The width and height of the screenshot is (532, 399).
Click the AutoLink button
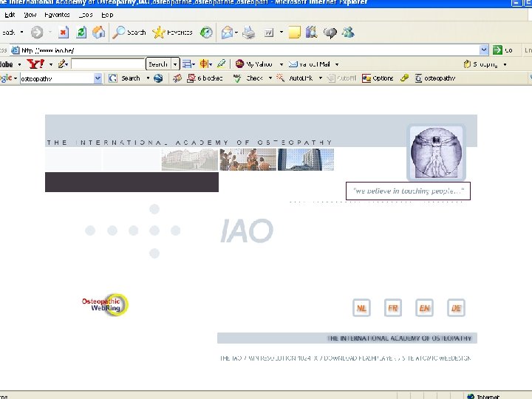(x=295, y=78)
